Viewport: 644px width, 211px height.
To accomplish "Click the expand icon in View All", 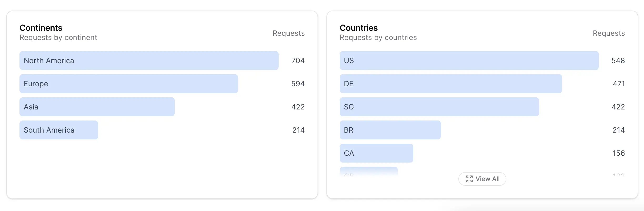I will tap(469, 179).
